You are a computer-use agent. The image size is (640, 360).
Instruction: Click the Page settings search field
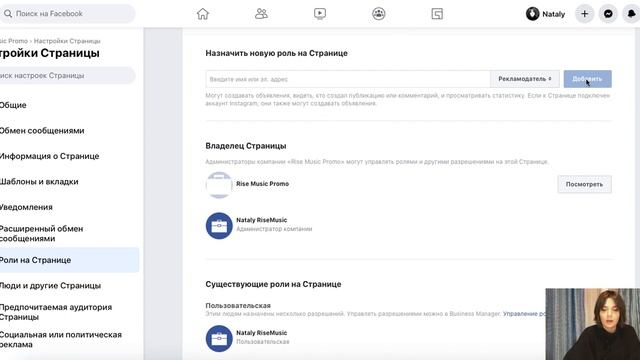[x=67, y=76]
